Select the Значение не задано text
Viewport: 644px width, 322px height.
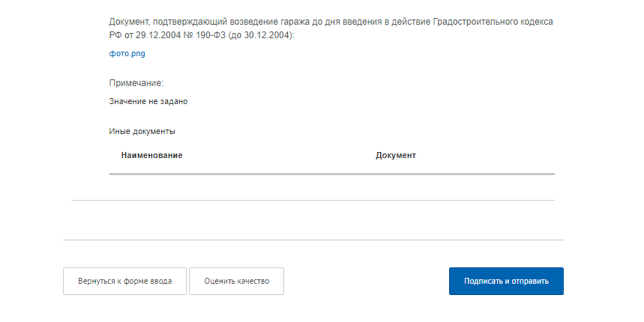[x=148, y=101]
